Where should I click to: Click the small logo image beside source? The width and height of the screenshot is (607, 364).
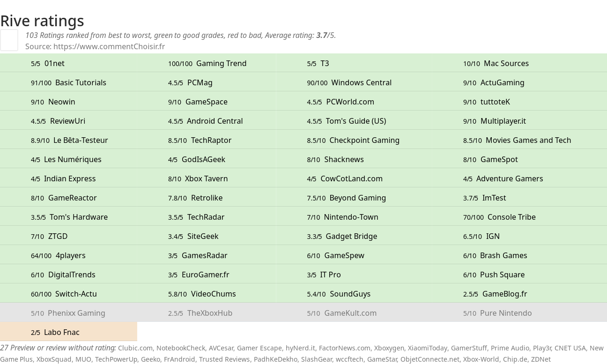9,40
